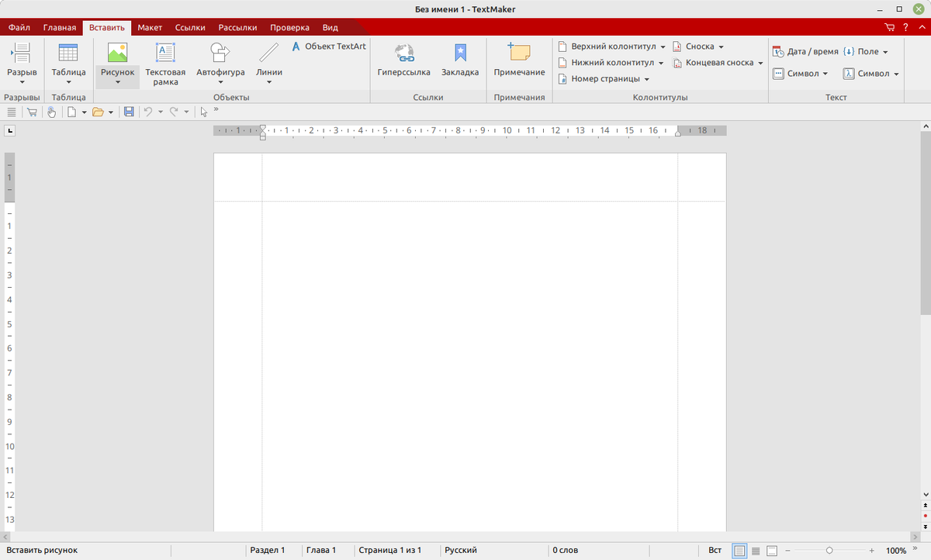Switch to the Макет tab
The width and height of the screenshot is (931, 560).
[x=150, y=28]
